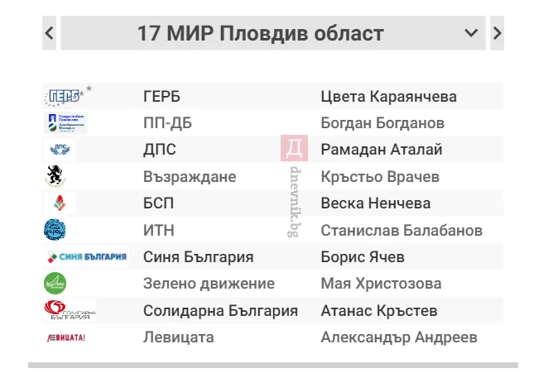553x392 pixels.
Task: Click the Възраждане lion logo
Action: coord(55,176)
